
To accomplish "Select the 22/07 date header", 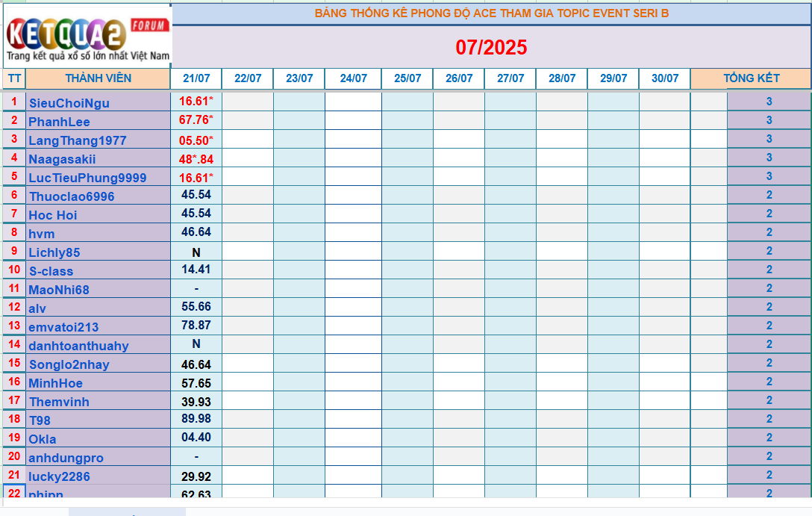I will coord(248,78).
